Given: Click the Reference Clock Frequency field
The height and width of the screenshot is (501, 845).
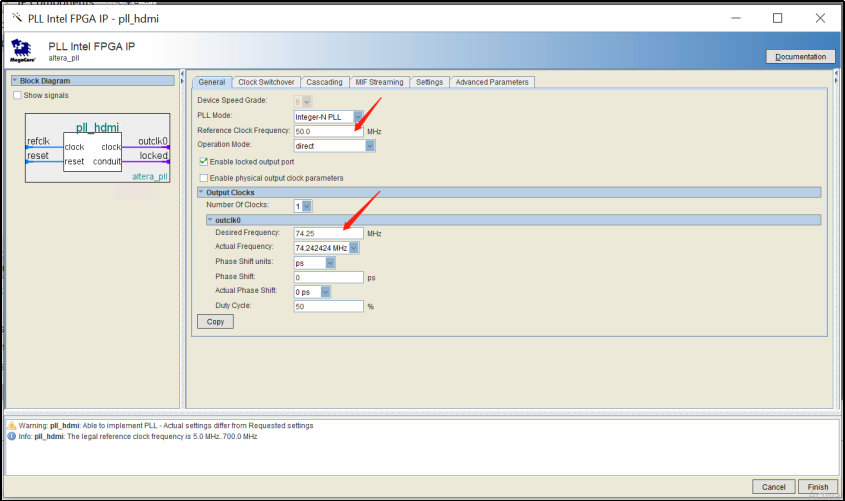Looking at the screenshot, I should [x=329, y=131].
